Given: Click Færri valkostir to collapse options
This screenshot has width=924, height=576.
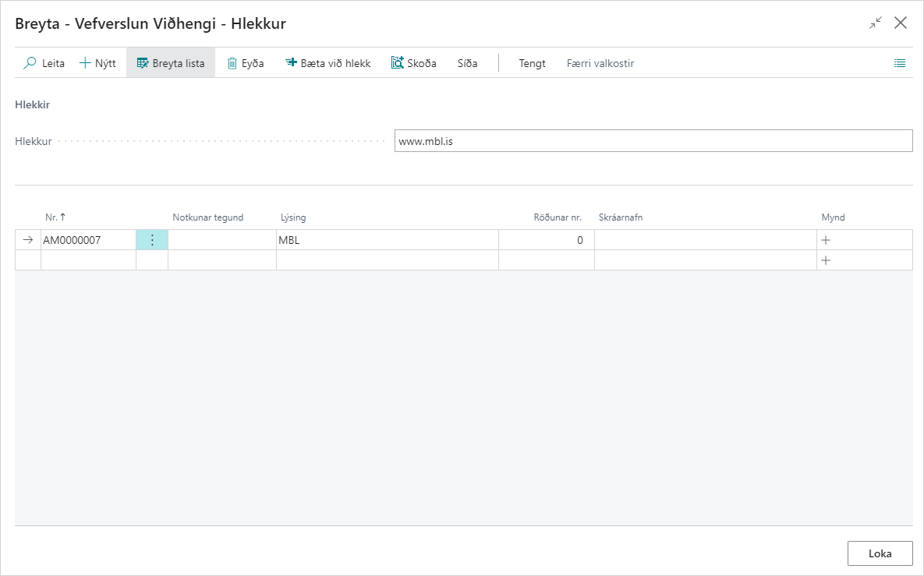Looking at the screenshot, I should point(600,63).
